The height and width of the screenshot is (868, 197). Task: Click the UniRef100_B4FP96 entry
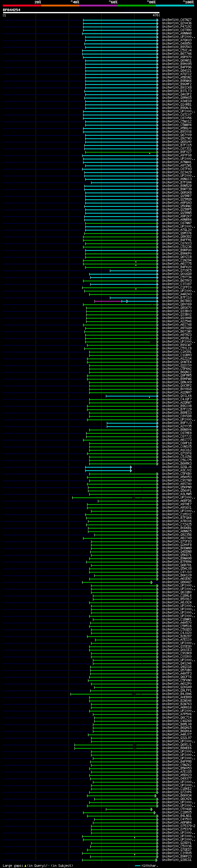pyautogui.click(x=176, y=67)
